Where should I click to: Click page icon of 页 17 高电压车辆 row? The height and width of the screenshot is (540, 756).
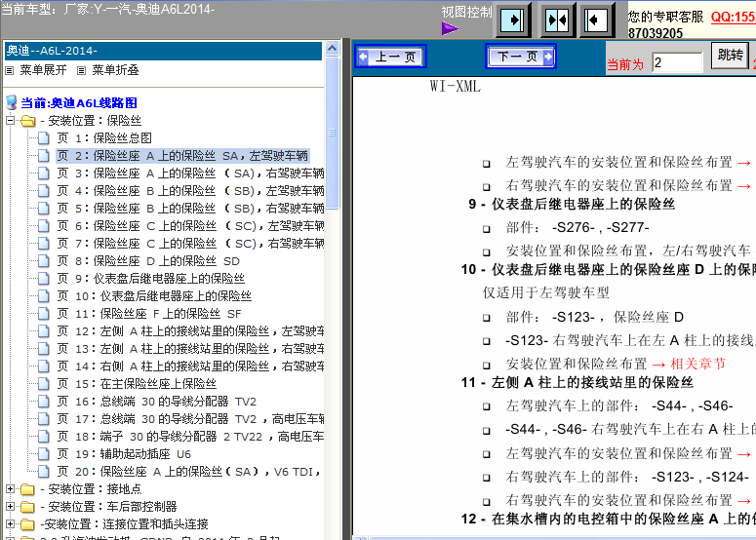coord(43,418)
